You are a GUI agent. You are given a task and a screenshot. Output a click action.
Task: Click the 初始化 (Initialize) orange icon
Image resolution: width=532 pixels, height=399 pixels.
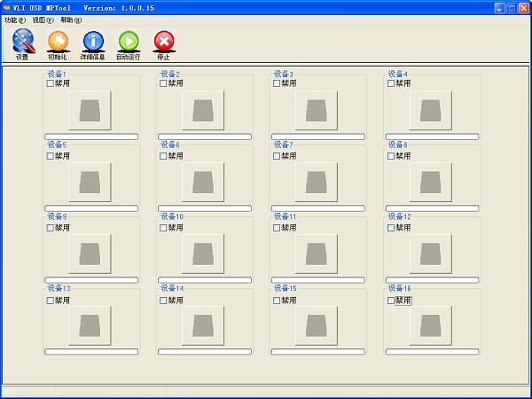click(x=58, y=44)
